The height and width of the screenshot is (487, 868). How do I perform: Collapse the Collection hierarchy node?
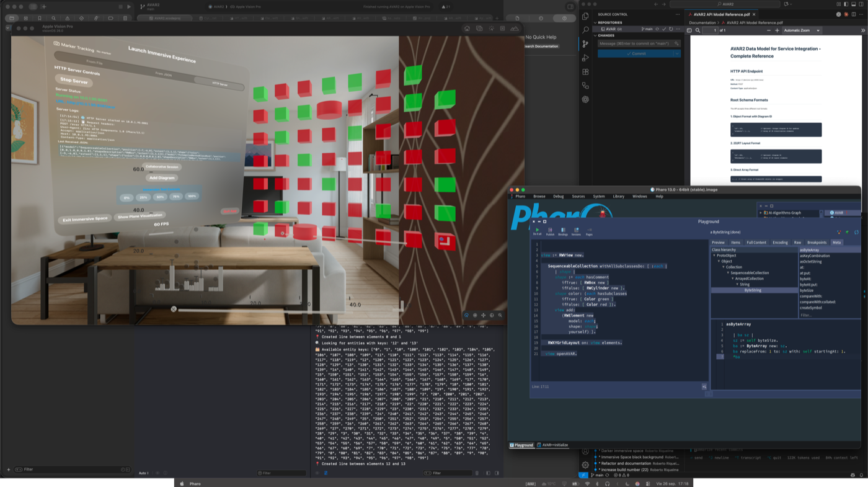pyautogui.click(x=724, y=267)
